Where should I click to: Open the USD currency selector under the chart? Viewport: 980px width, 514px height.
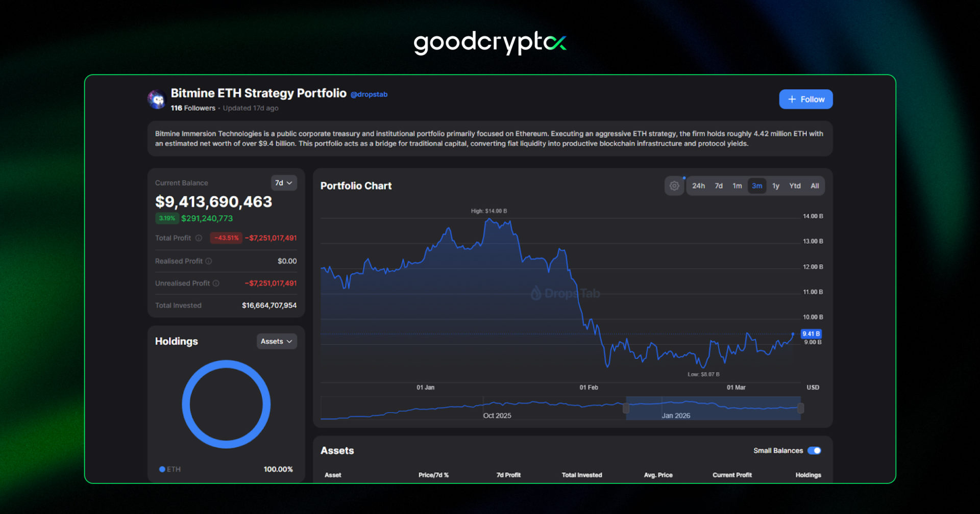tap(813, 387)
